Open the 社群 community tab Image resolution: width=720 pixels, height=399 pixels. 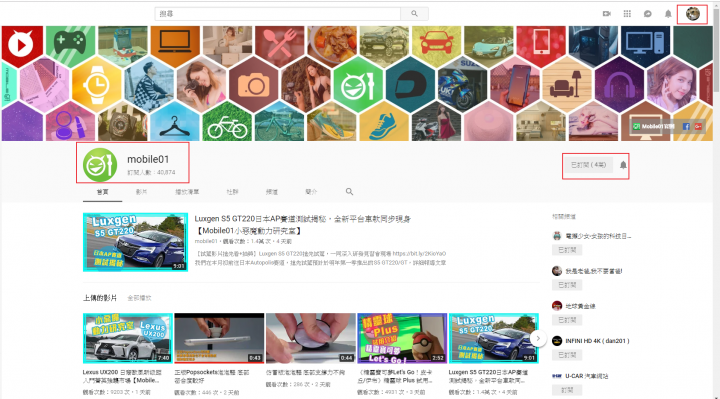point(232,191)
